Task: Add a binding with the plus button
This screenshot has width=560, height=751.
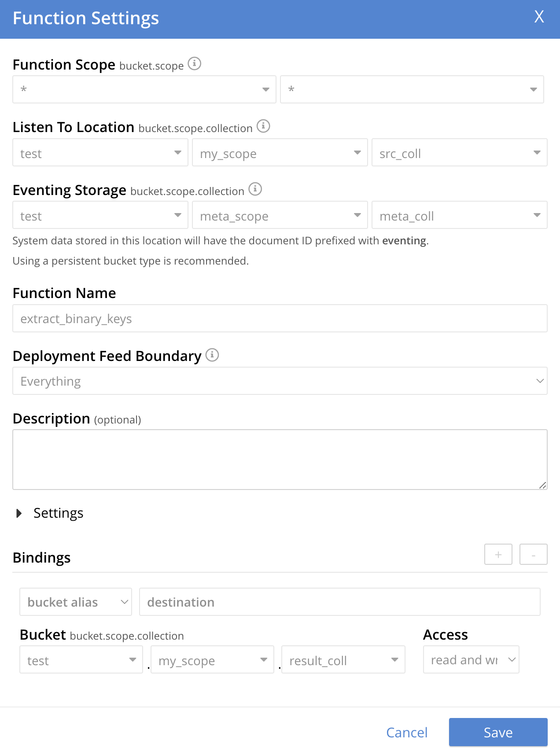Action: [498, 554]
